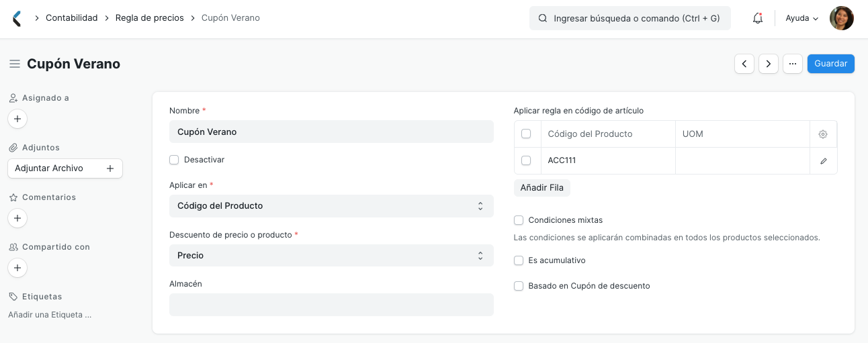Click the Guardar button

point(831,64)
